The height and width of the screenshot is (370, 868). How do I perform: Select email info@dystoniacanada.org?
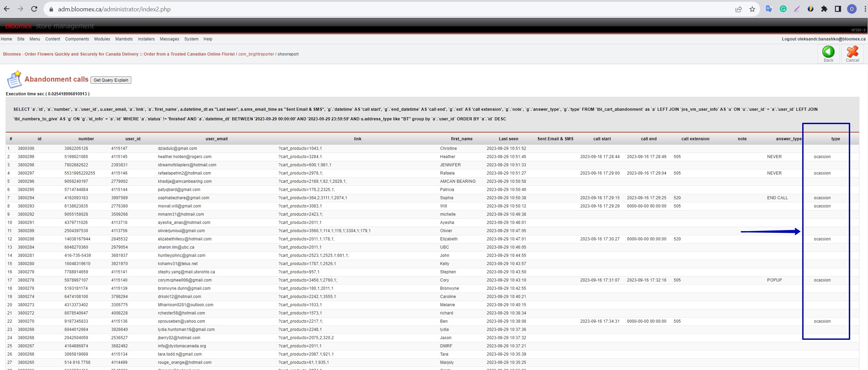[x=182, y=346]
